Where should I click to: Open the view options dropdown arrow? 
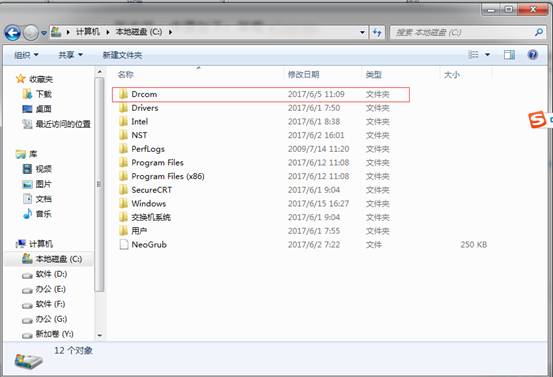tap(487, 54)
